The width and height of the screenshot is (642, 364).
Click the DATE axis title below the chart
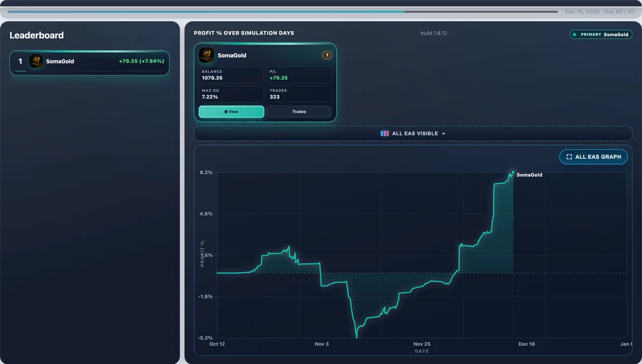click(x=422, y=351)
